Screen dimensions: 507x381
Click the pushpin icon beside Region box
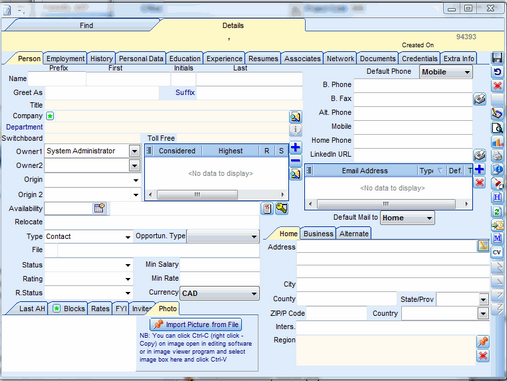483,341
